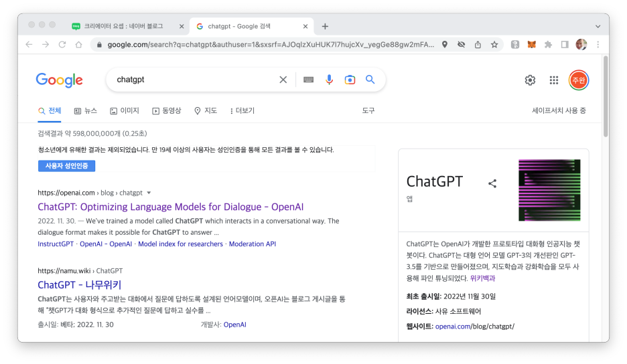This screenshot has width=627, height=364.
Task: Open the ChatGPT - 나무위키 result
Action: click(x=79, y=285)
